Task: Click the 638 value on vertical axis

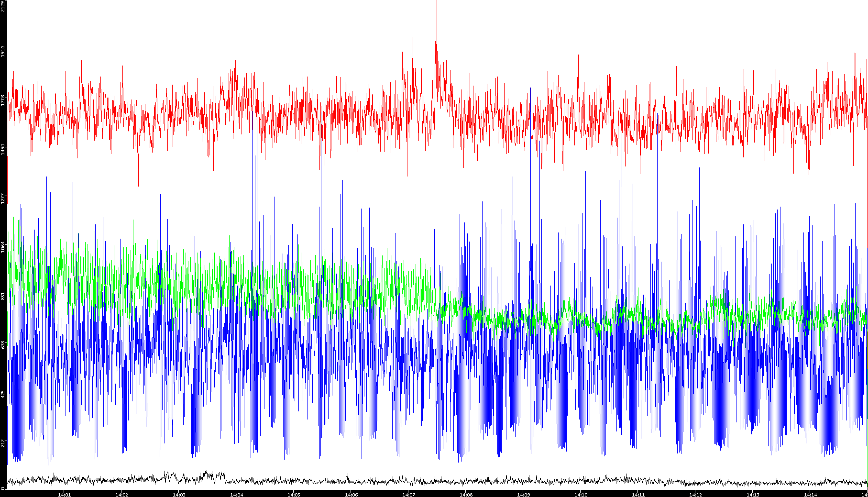Action: coord(3,345)
